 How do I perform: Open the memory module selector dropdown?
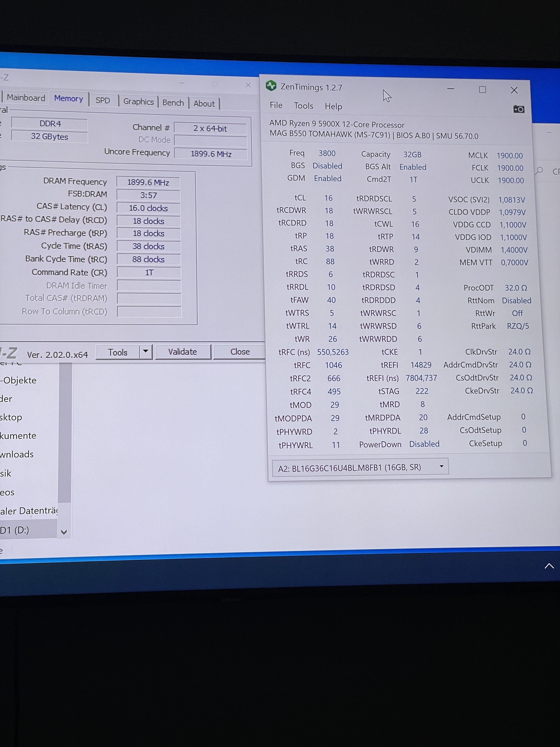(441, 466)
